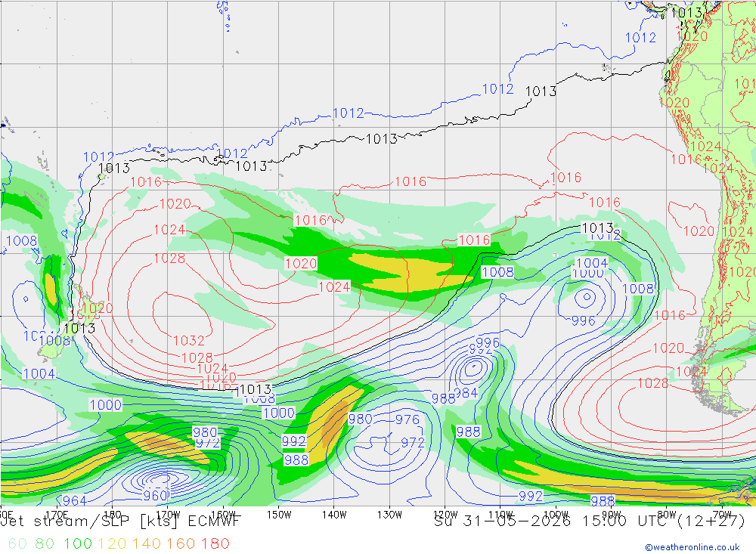Click the 140W longitude label
This screenshot has width=756, height=554.
[x=334, y=515]
